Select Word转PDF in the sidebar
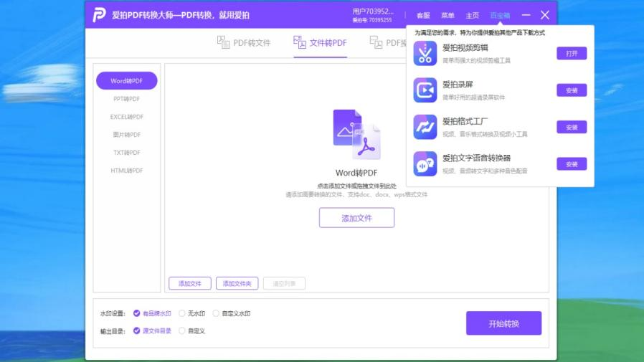The width and height of the screenshot is (644, 362). point(126,81)
